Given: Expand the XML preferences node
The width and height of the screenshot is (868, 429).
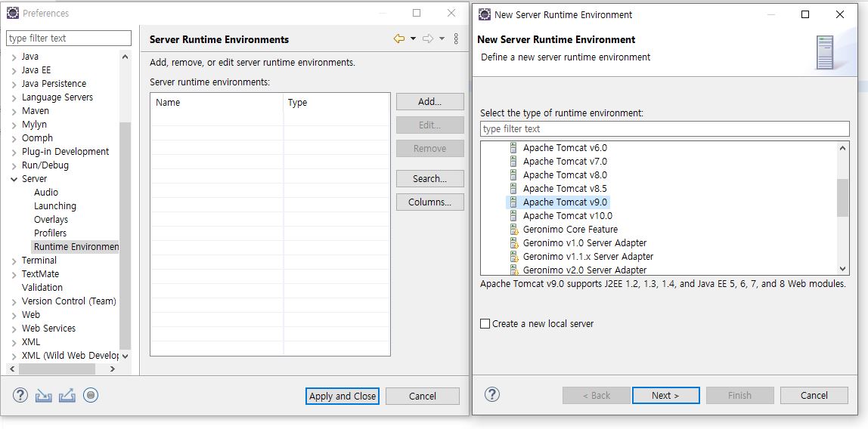Looking at the screenshot, I should click(14, 342).
